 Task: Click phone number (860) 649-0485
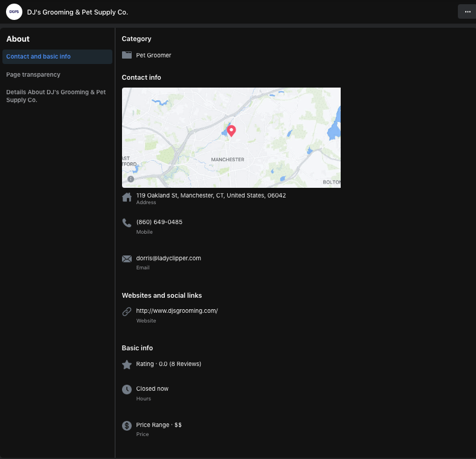click(159, 222)
